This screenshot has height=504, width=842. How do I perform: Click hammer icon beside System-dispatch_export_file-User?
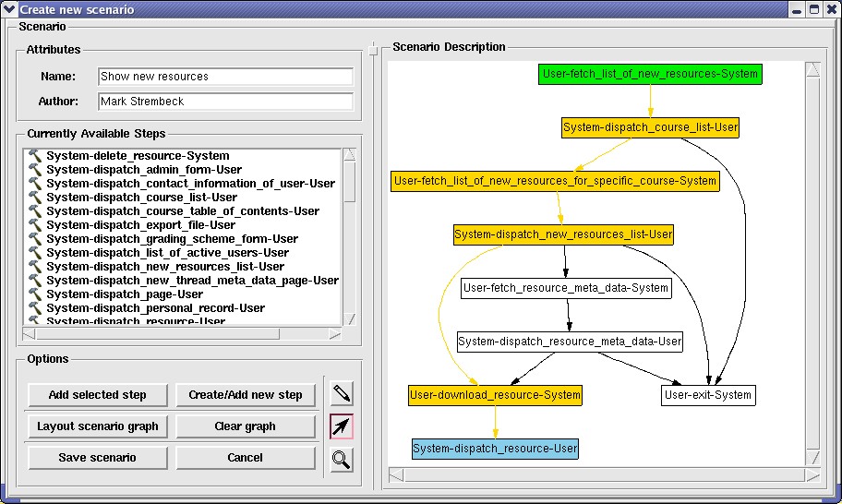click(35, 225)
